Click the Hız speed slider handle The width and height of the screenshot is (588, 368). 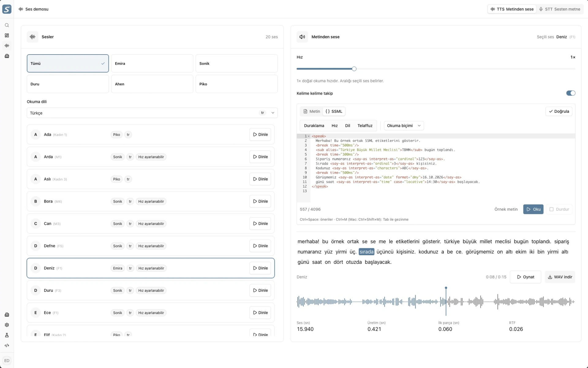coord(354,69)
